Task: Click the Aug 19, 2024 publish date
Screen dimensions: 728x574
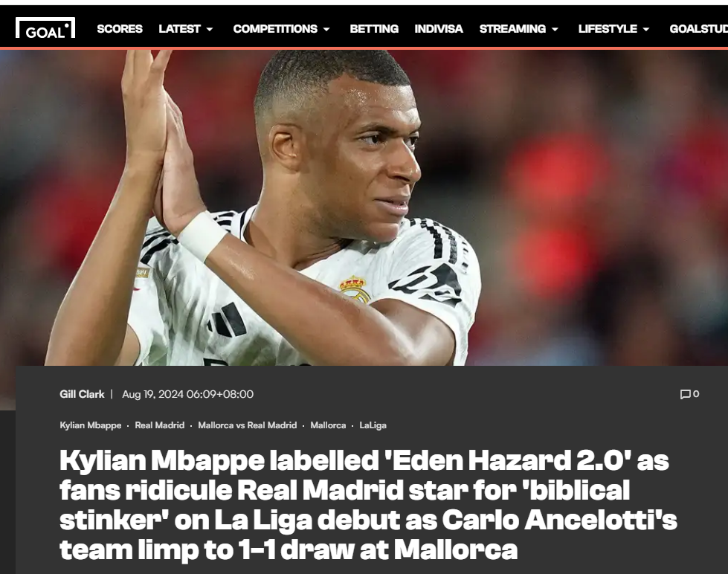Action: pos(187,394)
